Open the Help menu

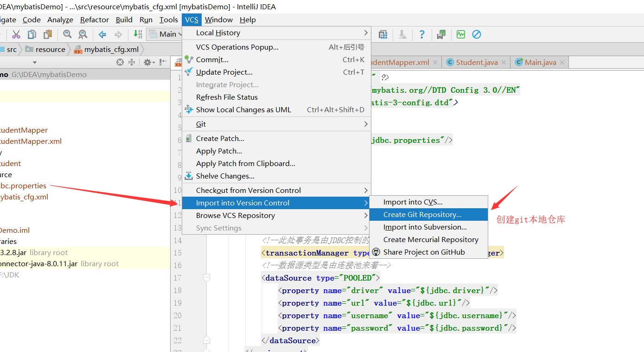click(248, 19)
